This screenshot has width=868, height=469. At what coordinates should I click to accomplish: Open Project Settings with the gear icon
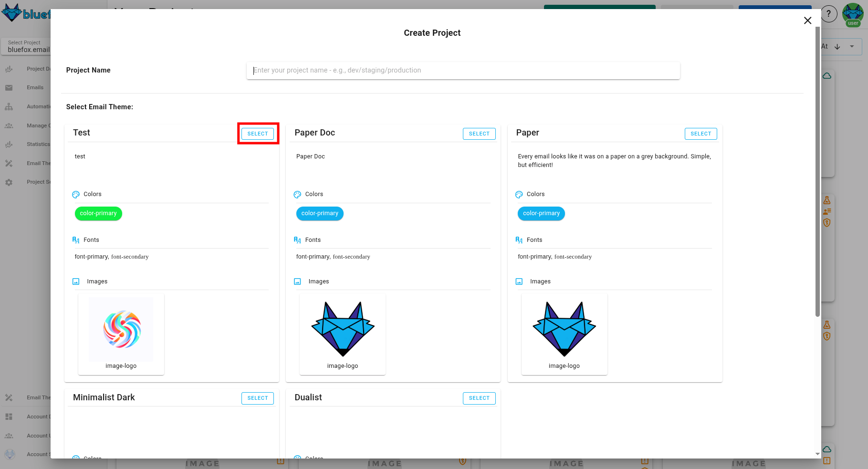click(x=9, y=182)
